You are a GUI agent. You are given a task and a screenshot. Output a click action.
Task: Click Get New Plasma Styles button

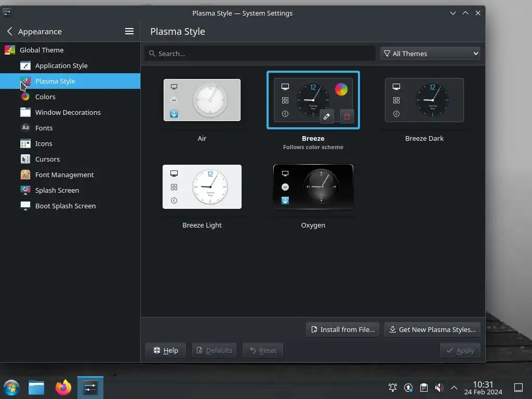tap(432, 329)
